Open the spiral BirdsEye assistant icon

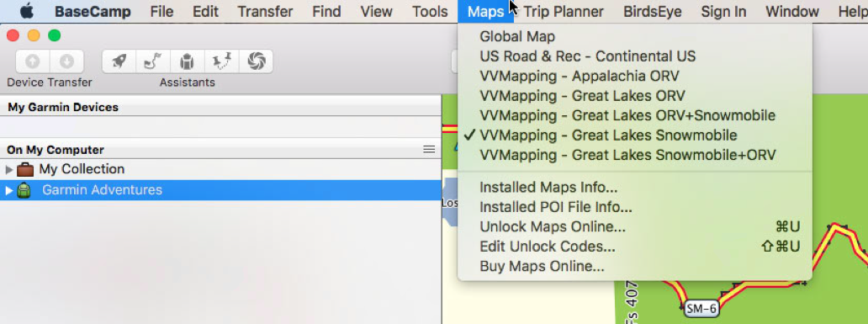tap(256, 61)
